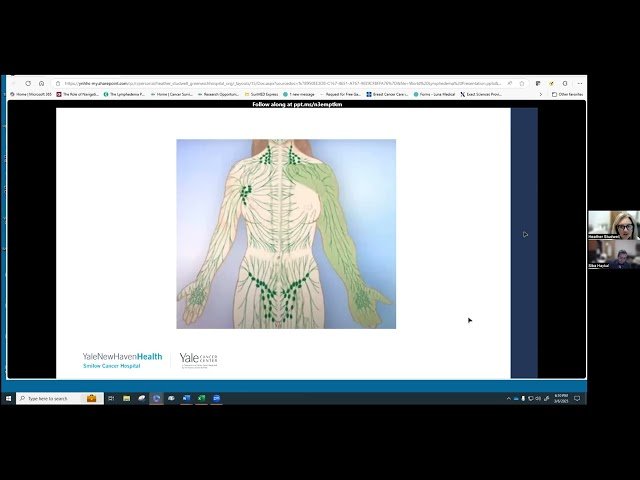Open 1 new message bookmark
The height and width of the screenshot is (480, 640).
pos(299,94)
